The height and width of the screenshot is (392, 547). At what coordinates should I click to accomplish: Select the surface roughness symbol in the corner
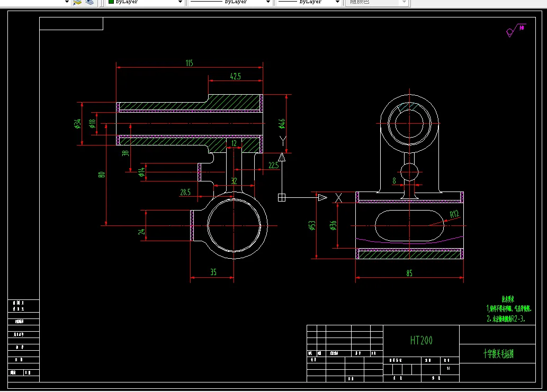[516, 31]
